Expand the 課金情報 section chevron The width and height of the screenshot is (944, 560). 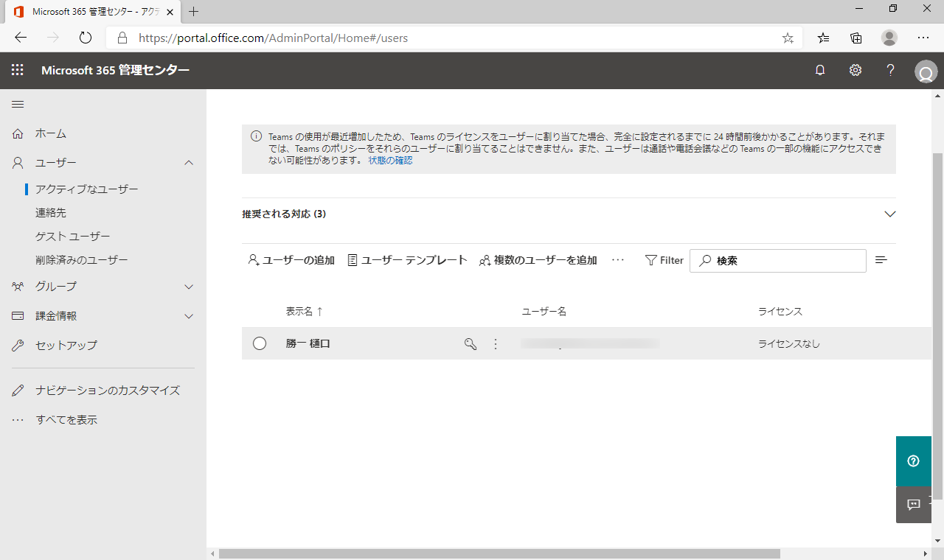(189, 316)
